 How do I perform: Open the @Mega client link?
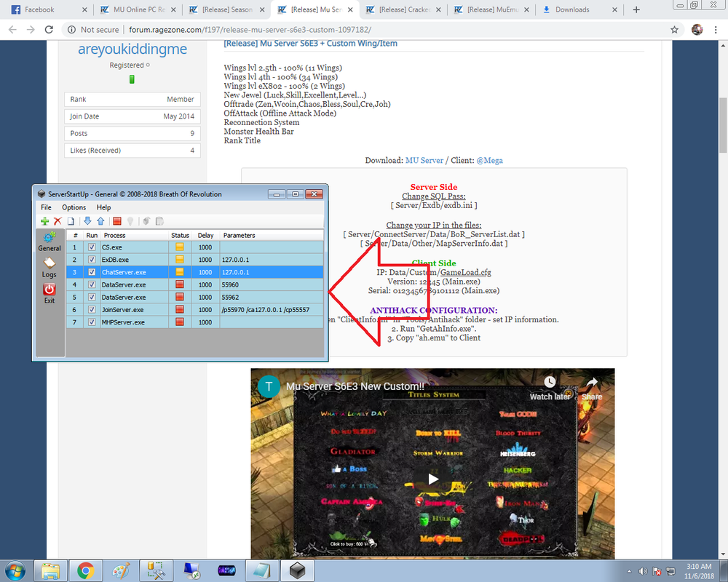pos(489,160)
